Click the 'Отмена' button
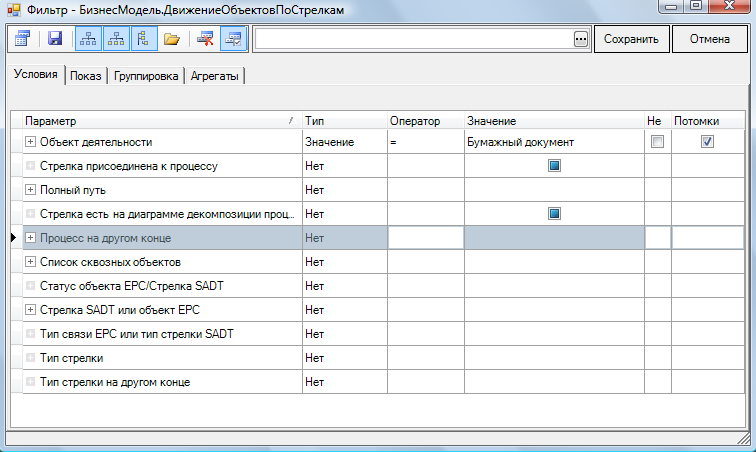The height and width of the screenshot is (452, 756). coord(708,40)
